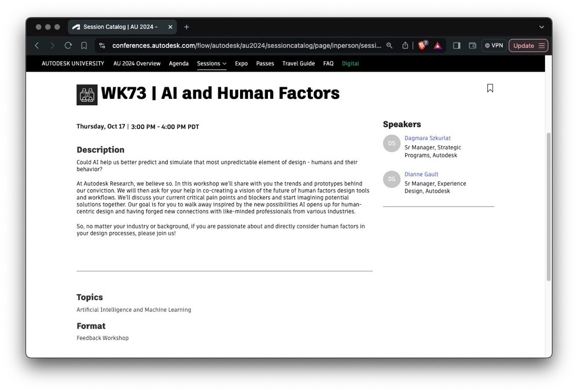
Task: Open the Brave Shields icon
Action: point(422,46)
